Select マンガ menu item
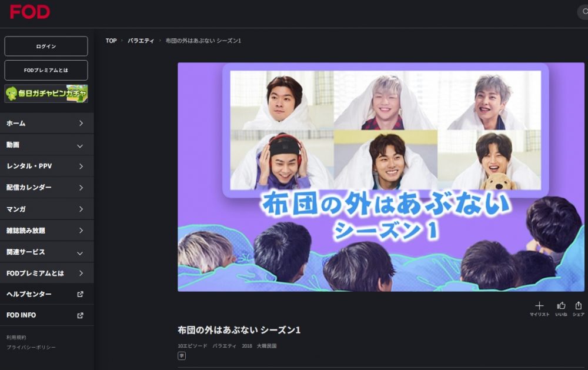Viewport: 588px width, 370px height. [46, 209]
